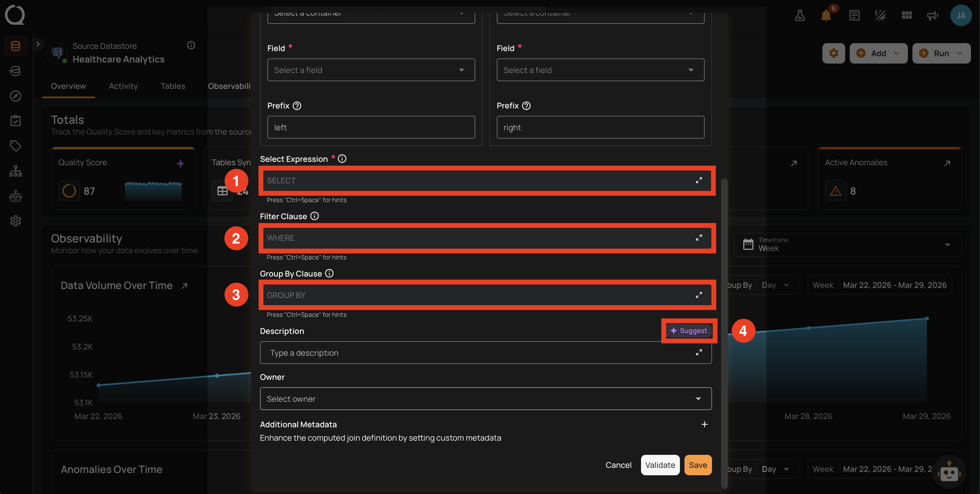Click the Validate button
Screen dimensions: 980x494
pos(660,465)
